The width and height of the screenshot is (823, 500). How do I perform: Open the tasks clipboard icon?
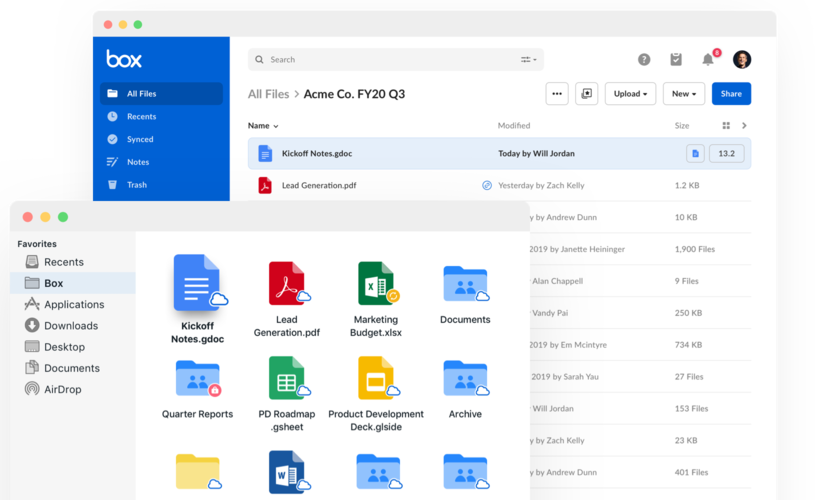[676, 59]
